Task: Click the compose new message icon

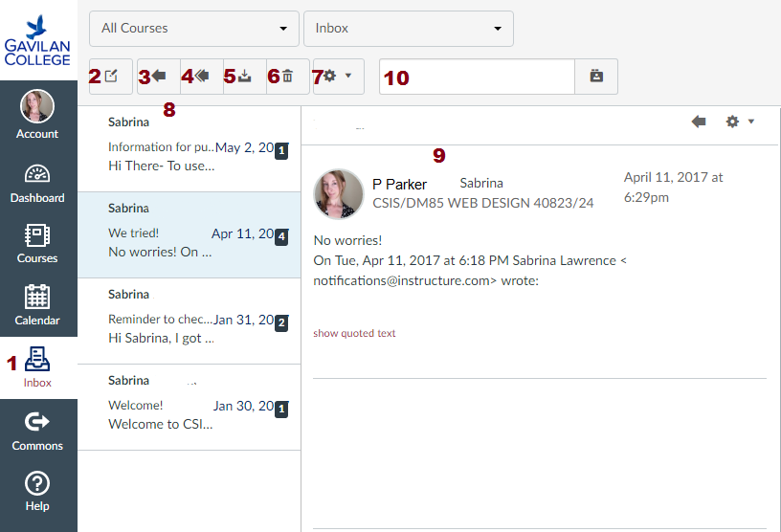Action: [x=112, y=77]
